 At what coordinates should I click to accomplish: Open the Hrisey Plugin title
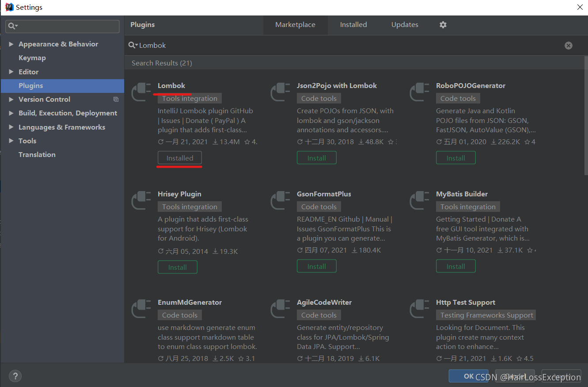(179, 194)
